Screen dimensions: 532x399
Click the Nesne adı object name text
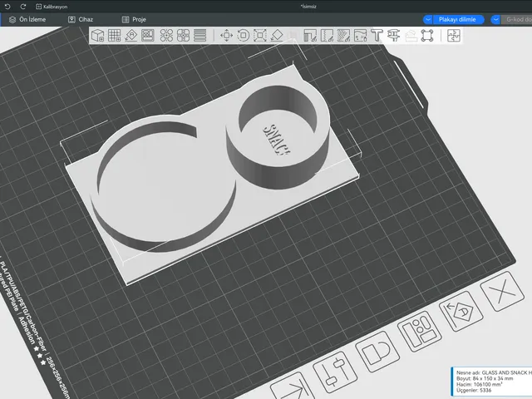[x=494, y=372]
